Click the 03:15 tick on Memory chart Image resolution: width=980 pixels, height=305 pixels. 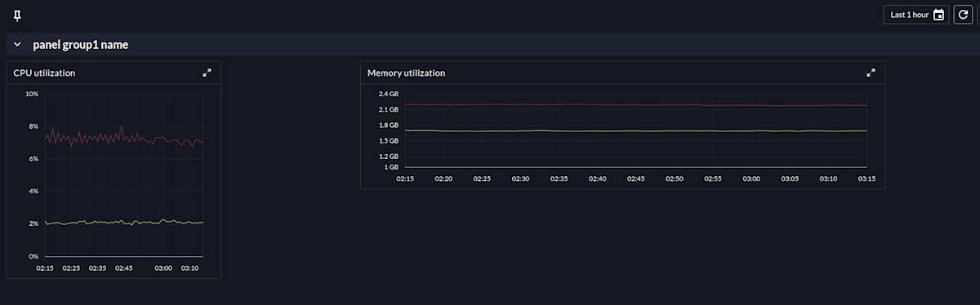coord(866,178)
